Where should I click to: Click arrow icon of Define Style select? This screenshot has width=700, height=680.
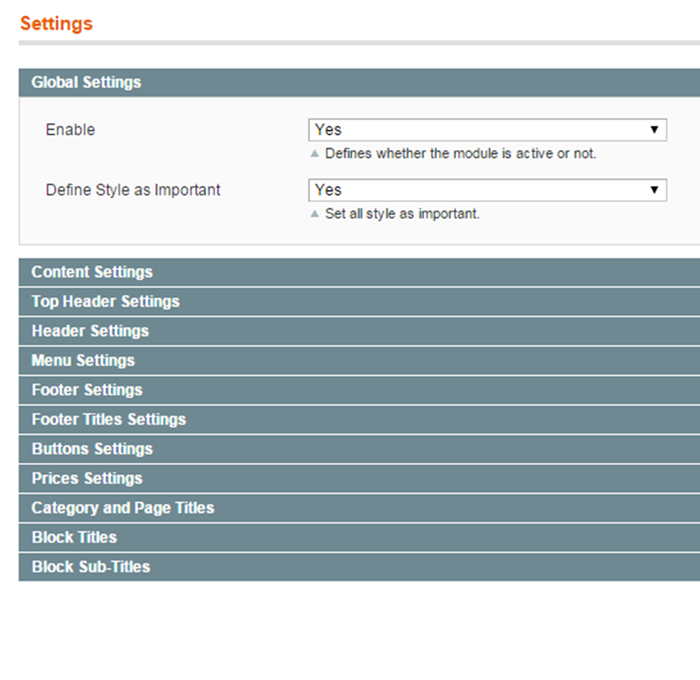654,190
